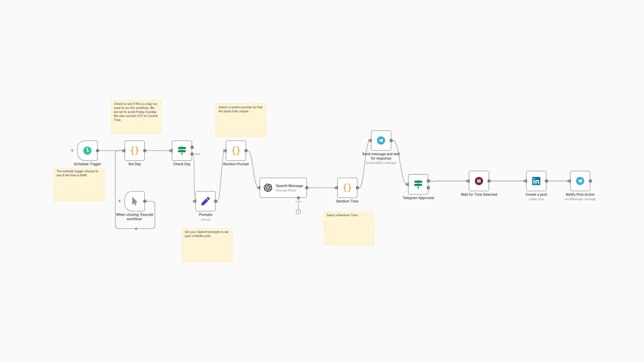This screenshot has width=644, height=362.
Task: Select the Telegram Approved switch node
Action: (x=418, y=184)
